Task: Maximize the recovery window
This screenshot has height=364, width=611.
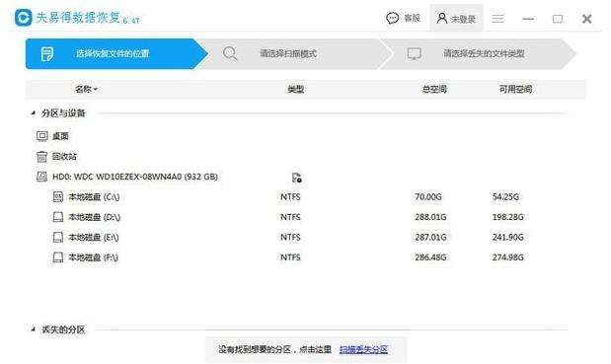Action: click(558, 19)
